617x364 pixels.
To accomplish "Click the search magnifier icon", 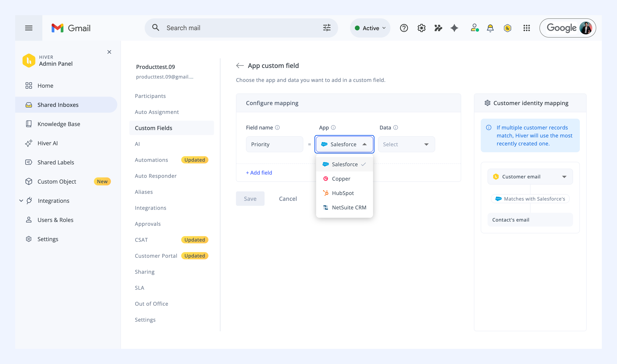I will pos(155,28).
